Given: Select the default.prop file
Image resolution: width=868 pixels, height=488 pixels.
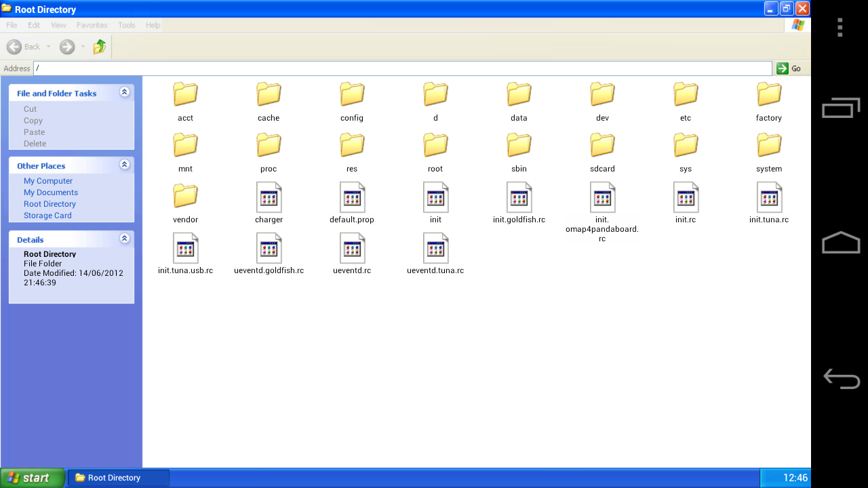Looking at the screenshot, I should pos(352,197).
